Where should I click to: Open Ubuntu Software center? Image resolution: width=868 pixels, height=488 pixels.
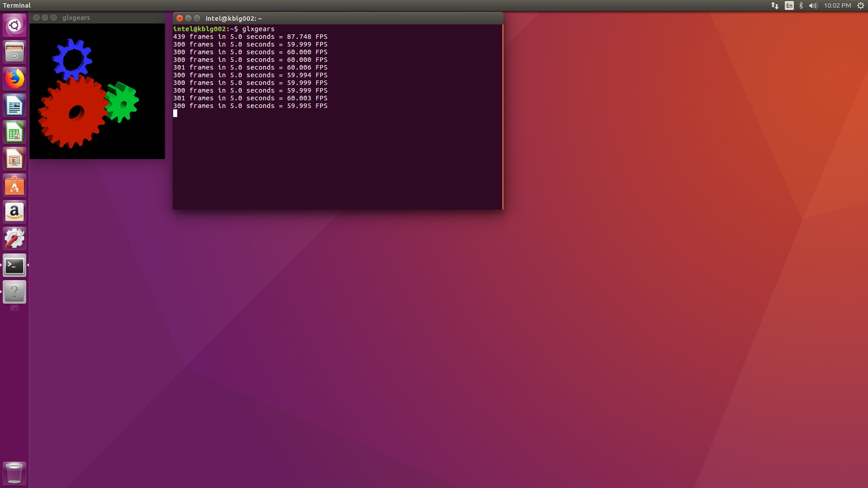14,186
